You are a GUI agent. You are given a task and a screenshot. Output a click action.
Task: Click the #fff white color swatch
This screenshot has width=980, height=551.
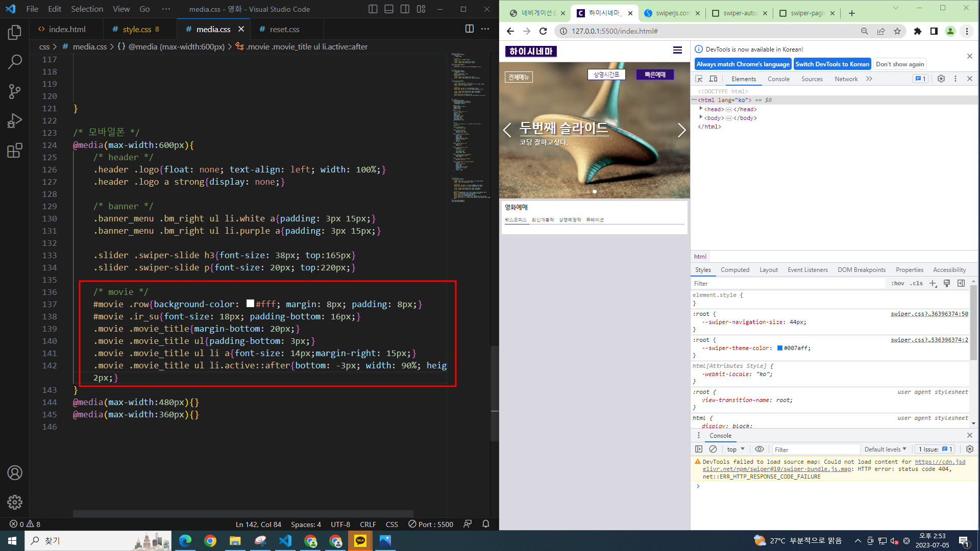[x=250, y=304]
